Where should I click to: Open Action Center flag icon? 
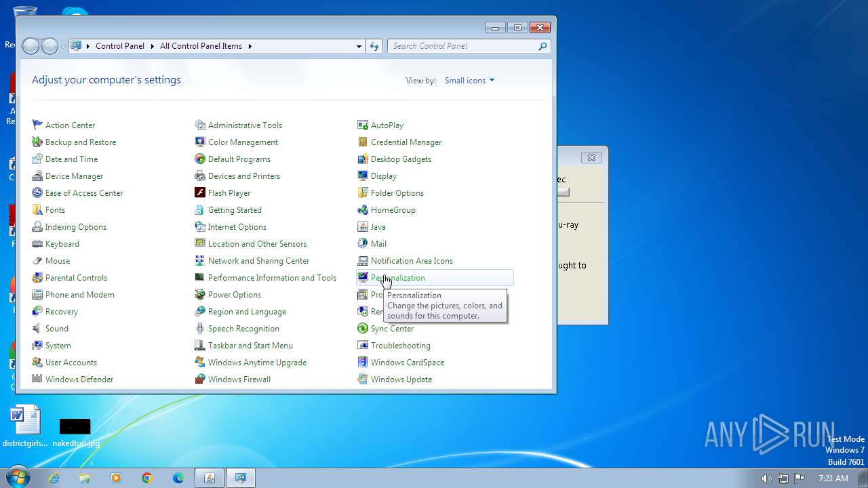pos(37,125)
